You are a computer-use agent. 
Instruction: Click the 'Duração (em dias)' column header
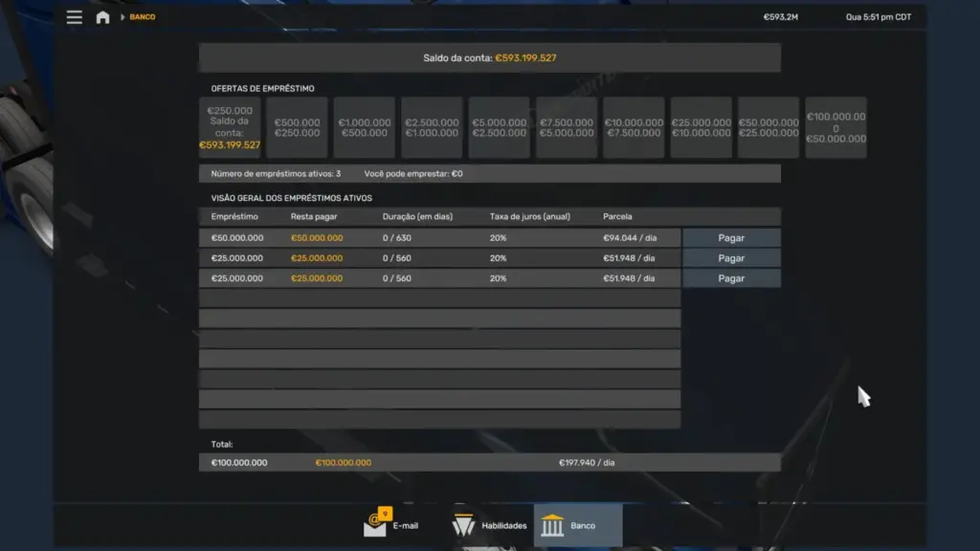pyautogui.click(x=417, y=217)
